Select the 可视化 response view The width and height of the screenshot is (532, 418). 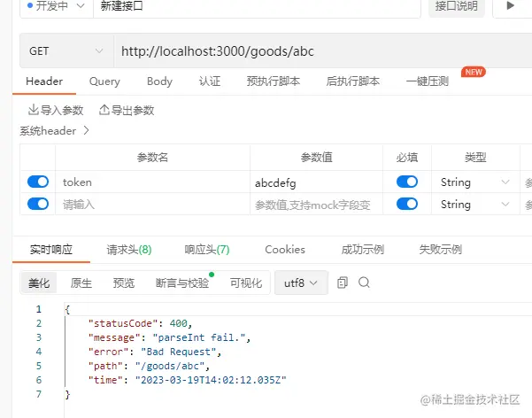click(246, 283)
